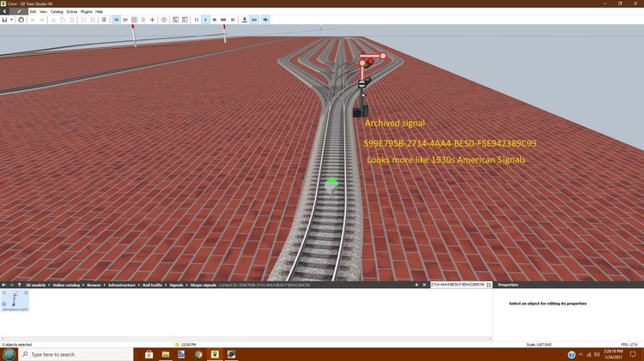Click the Undo arrow icon
Screen dimensions: 644x361
[x=33, y=20]
